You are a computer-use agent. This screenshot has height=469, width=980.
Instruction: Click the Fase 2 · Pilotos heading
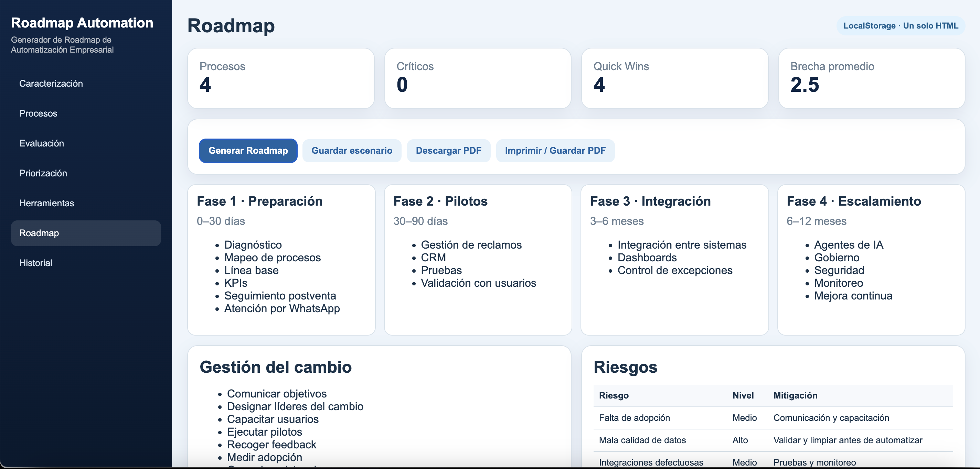(440, 201)
